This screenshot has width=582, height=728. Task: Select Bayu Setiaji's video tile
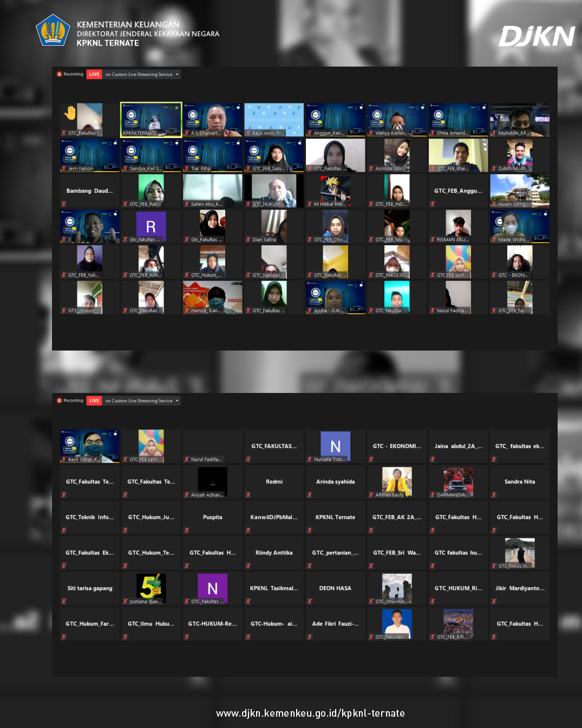click(x=90, y=446)
